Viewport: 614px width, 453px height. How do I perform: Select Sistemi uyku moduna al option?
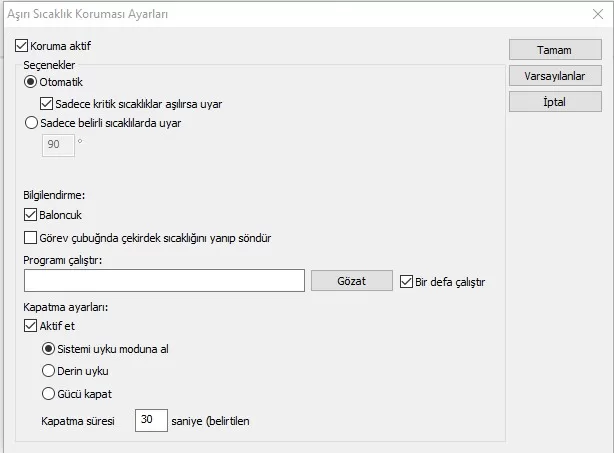pyautogui.click(x=48, y=349)
